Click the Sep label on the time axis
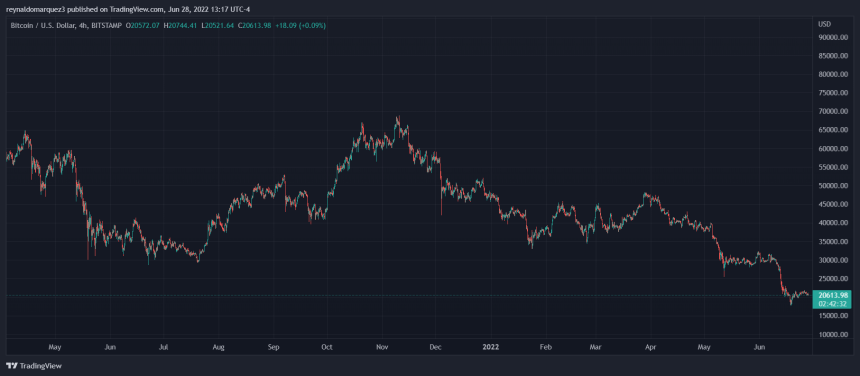Screen dimensions: 860x376 pos(274,347)
